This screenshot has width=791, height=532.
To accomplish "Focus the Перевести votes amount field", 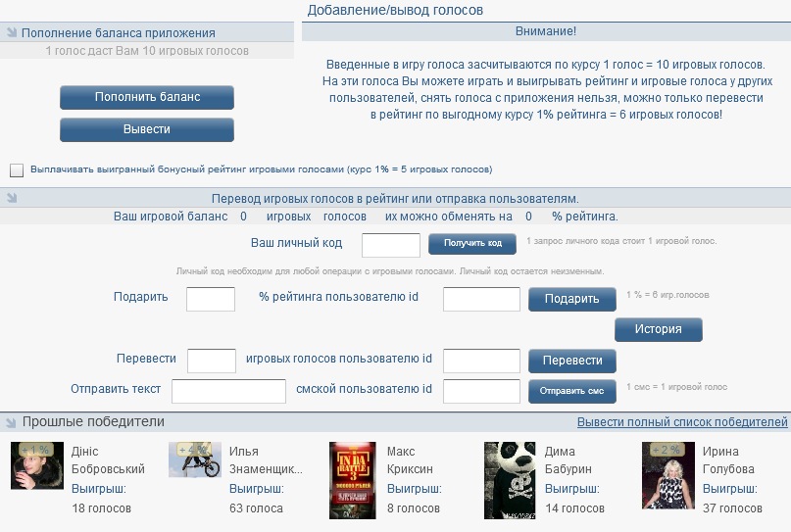I will pos(212,361).
